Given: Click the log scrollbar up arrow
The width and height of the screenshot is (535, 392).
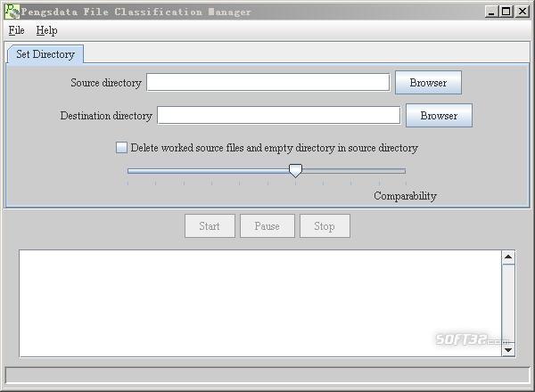Looking at the screenshot, I should pyautogui.click(x=508, y=257).
